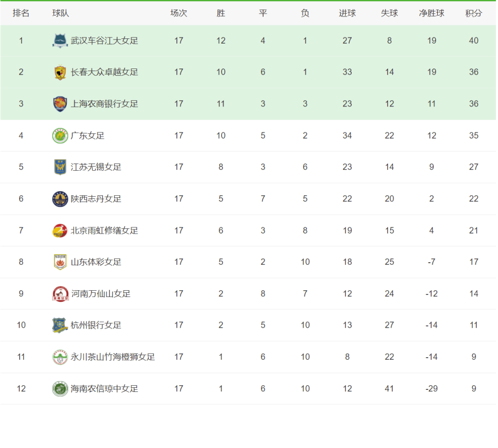Select the 江苏无锡女足 blue shield icon
This screenshot has height=448, width=498.
[60, 167]
